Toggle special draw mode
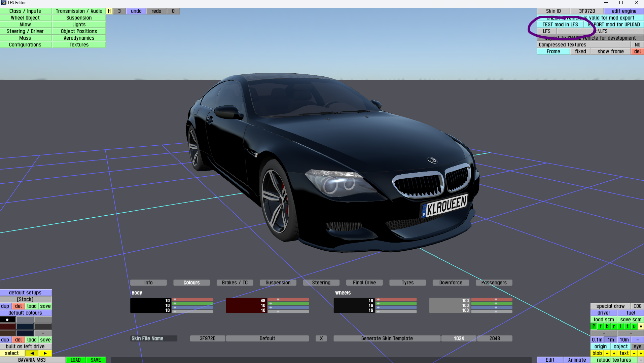The image size is (644, 363). pos(611,306)
